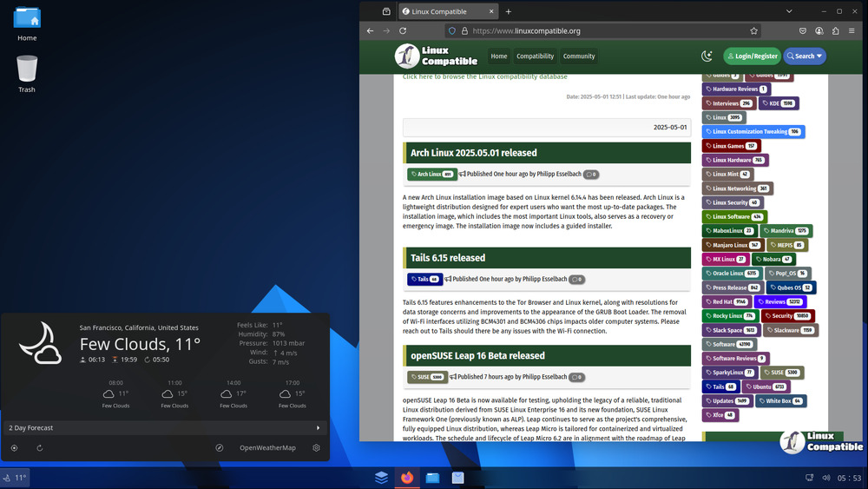Click the Save to Pocket icon
Viewport: 868px width, 489px height.
coord(802,30)
